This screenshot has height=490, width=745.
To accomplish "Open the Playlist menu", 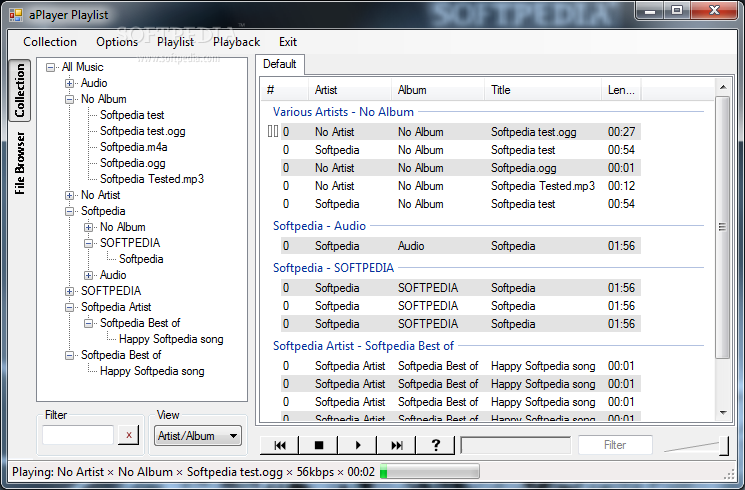I will 175,42.
